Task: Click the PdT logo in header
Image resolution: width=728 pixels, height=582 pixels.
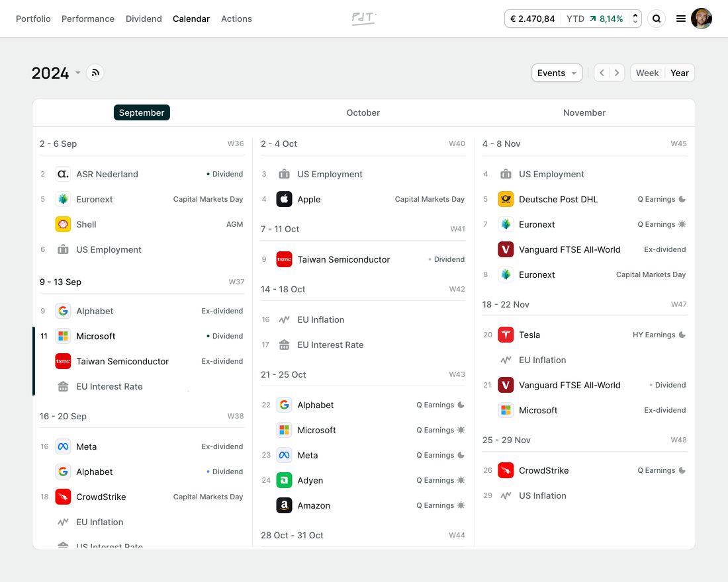Action: [363, 19]
